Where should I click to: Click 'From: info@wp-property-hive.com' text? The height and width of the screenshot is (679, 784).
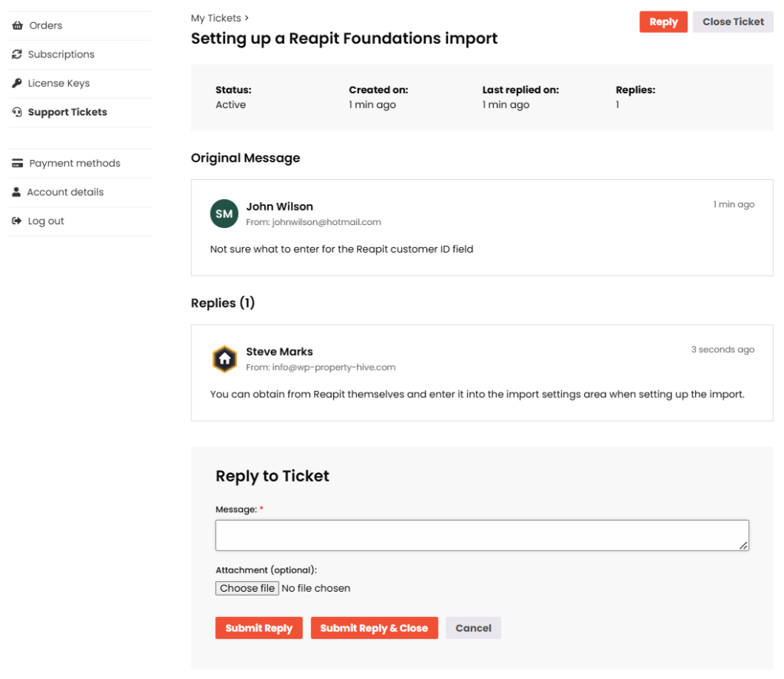321,367
